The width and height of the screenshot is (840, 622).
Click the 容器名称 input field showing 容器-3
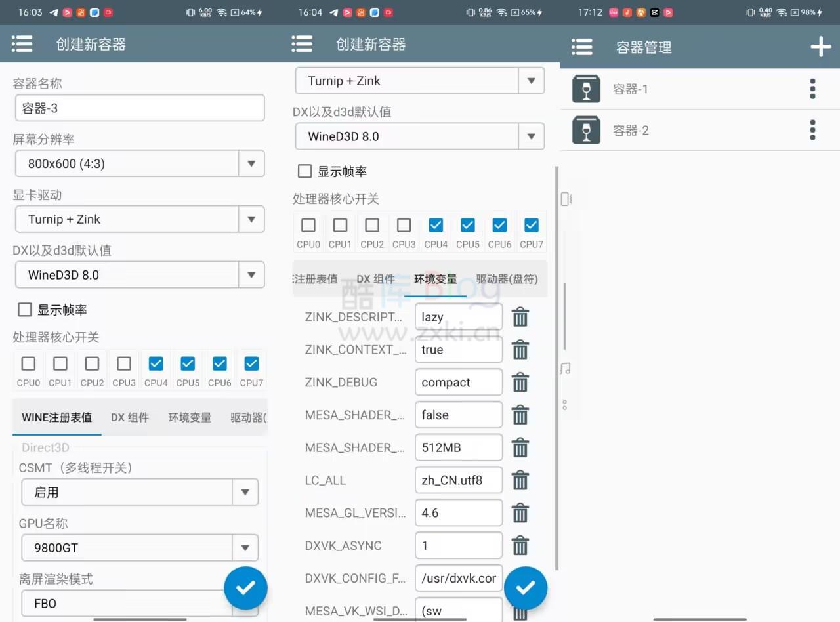tap(140, 108)
